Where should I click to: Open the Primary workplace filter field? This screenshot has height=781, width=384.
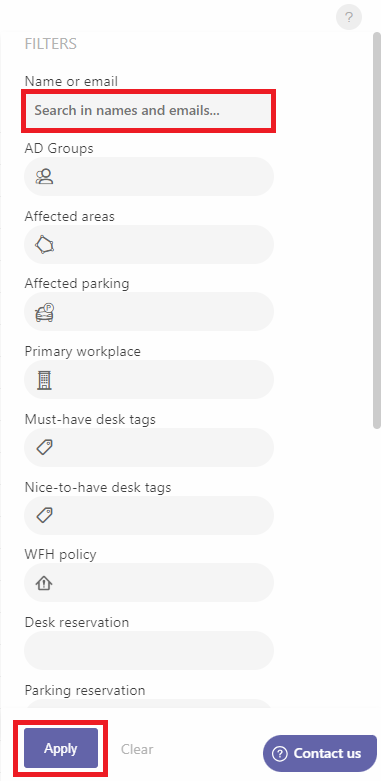pos(149,380)
